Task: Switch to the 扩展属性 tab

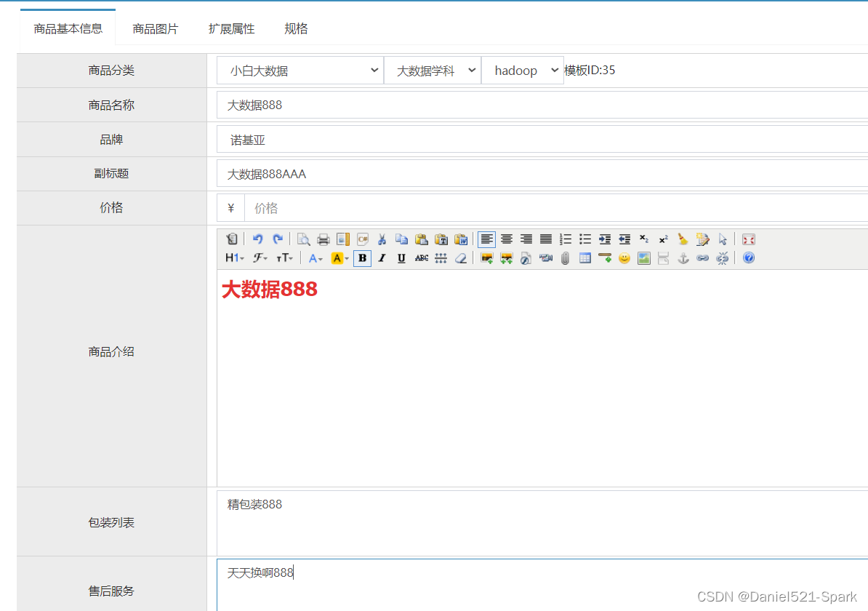Action: click(x=231, y=29)
